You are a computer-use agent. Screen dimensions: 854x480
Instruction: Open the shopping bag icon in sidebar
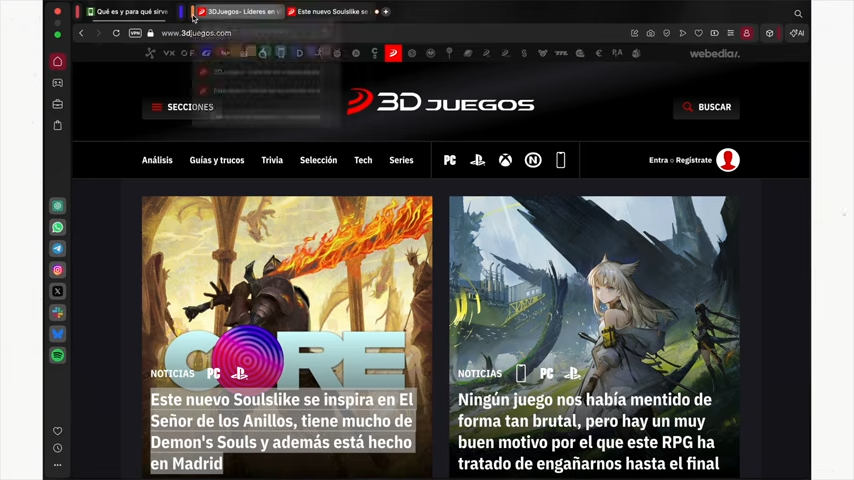coord(58,125)
